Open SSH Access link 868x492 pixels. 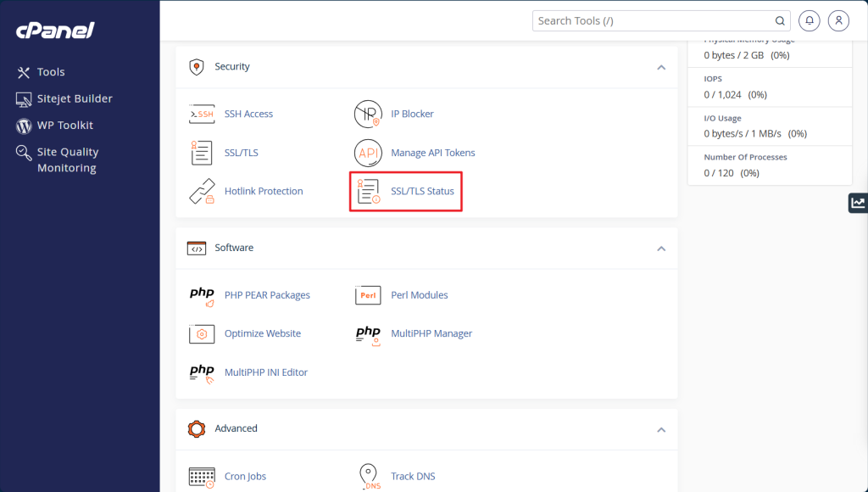248,114
